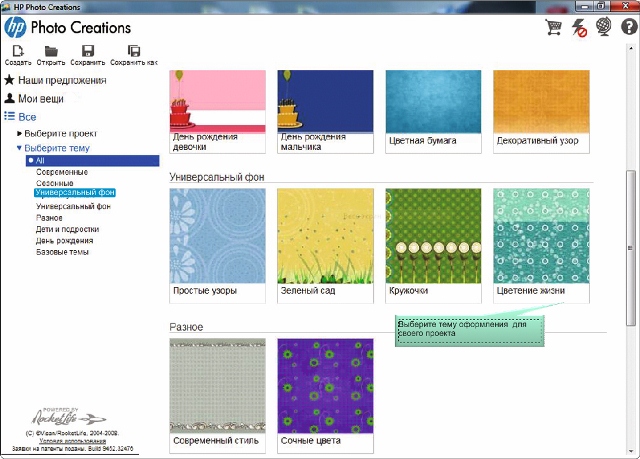The width and height of the screenshot is (640, 459).
Task: Click scrollbar up arrow
Action: pos(631,48)
